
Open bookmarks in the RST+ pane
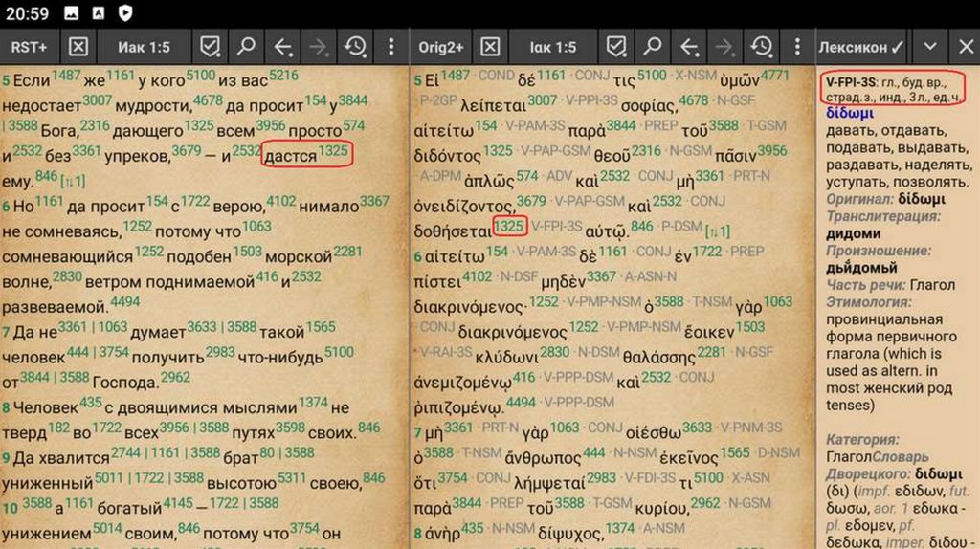tap(209, 47)
